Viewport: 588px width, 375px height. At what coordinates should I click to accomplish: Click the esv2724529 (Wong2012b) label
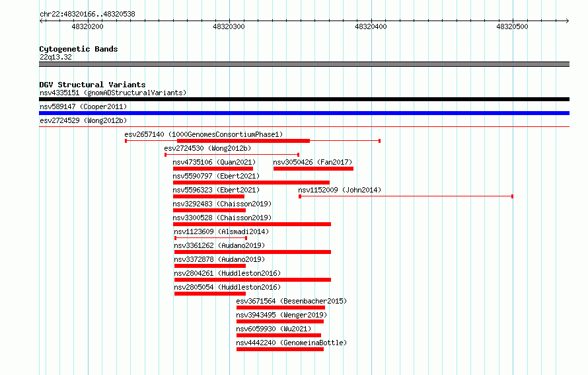pos(83,120)
